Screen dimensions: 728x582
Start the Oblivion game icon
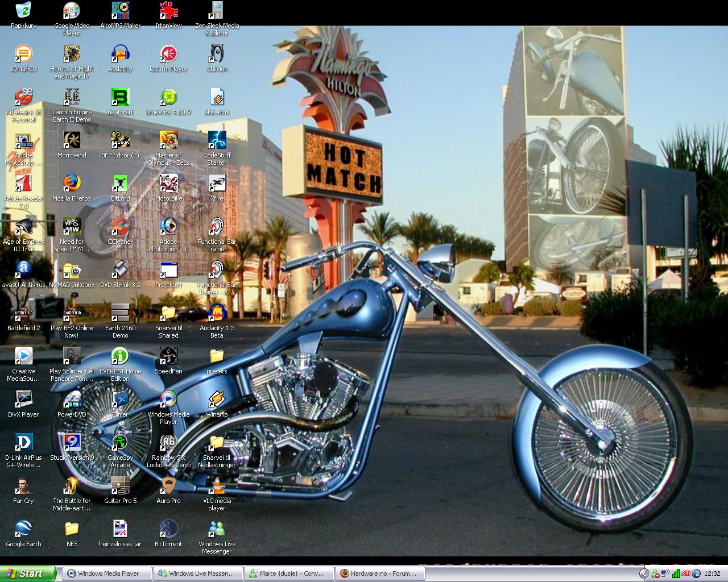(217, 58)
